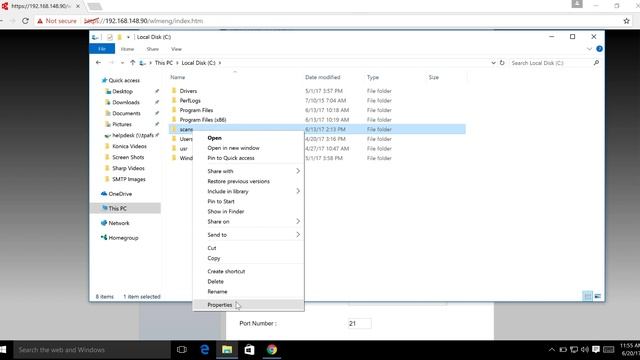640x360 pixels.
Task: Open the recent locations dropdown
Action: (x=122, y=63)
